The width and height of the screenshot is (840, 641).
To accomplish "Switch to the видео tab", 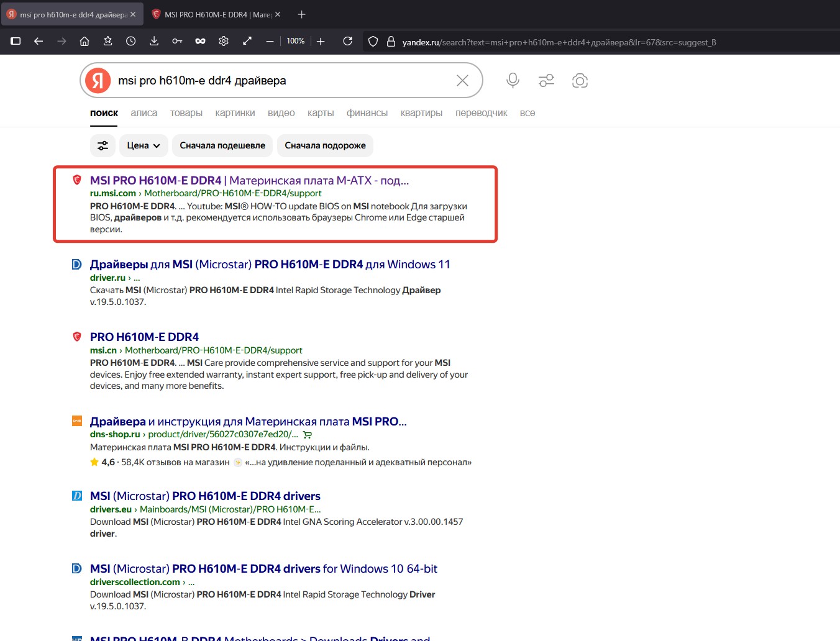I will coord(281,113).
